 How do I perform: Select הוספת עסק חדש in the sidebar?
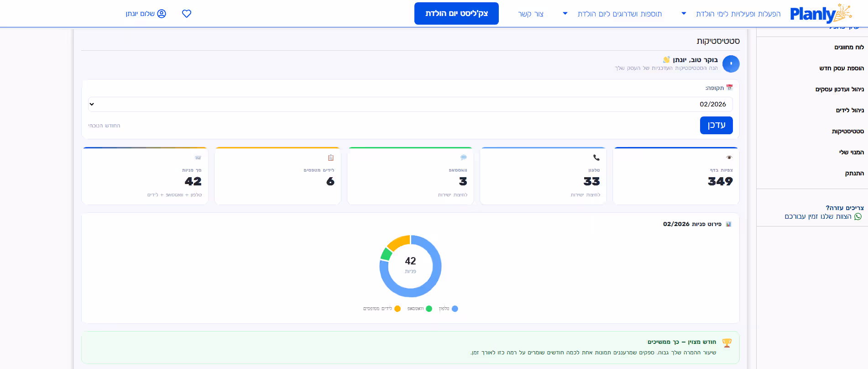[841, 68]
